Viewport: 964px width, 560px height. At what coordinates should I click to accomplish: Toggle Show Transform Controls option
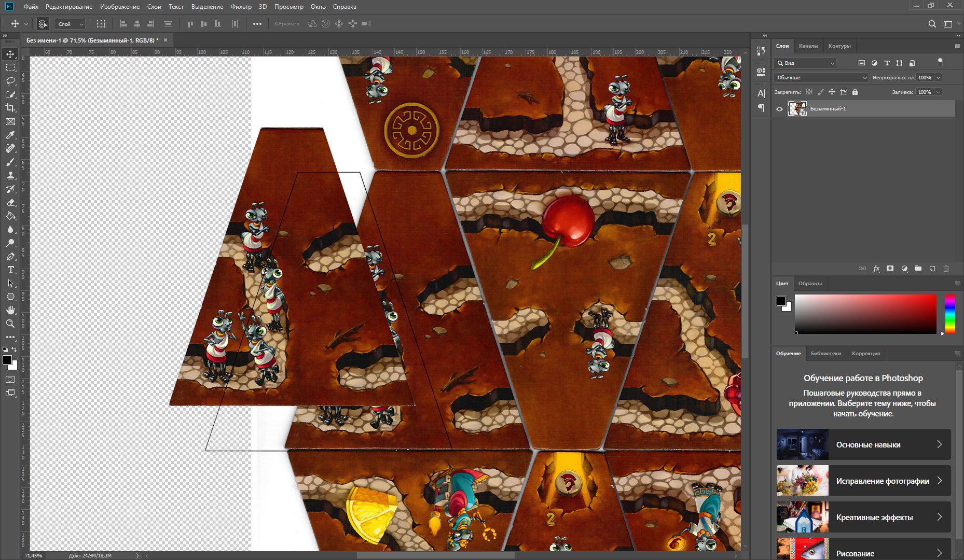click(101, 24)
